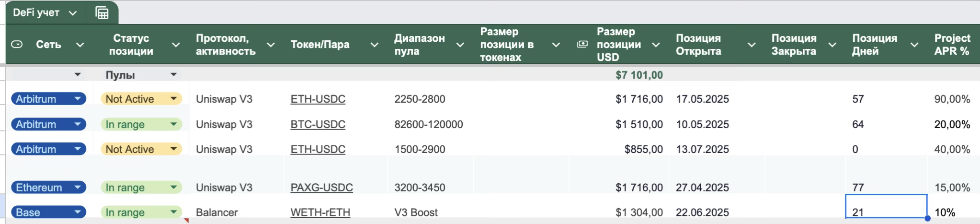The width and height of the screenshot is (980, 224).
Task: Change the first Not Active status chip
Action: pyautogui.click(x=174, y=99)
